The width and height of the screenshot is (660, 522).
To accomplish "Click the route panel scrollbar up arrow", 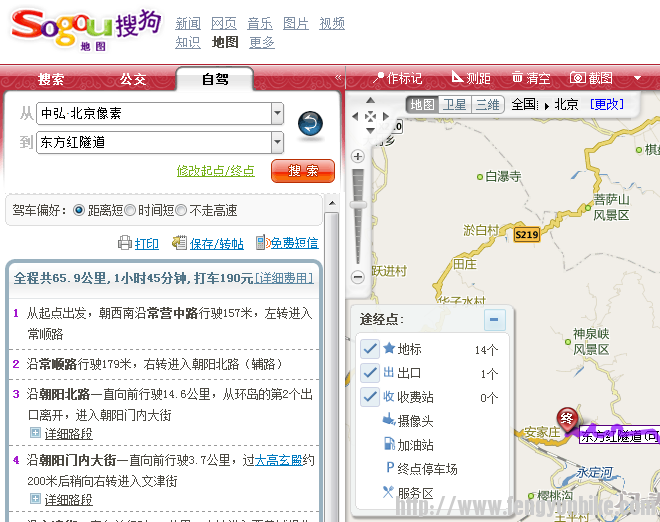I will point(332,203).
